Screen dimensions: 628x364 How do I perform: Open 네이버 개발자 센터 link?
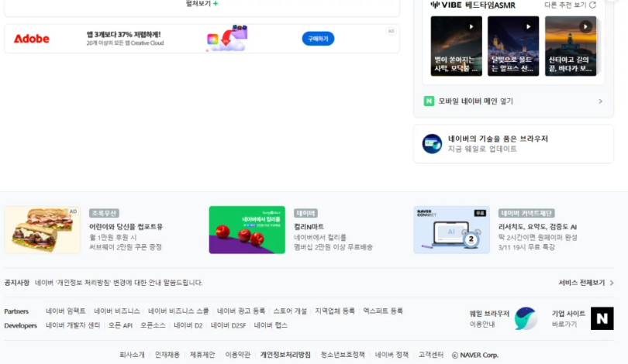pyautogui.click(x=73, y=325)
